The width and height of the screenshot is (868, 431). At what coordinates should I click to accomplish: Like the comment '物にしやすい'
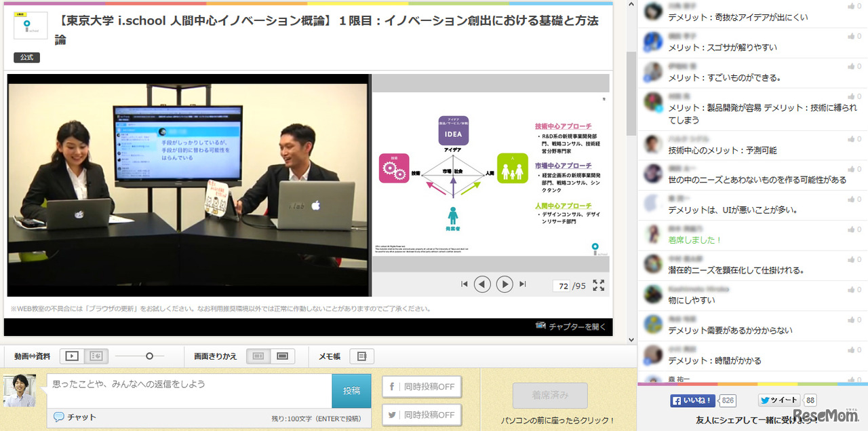pos(854,287)
